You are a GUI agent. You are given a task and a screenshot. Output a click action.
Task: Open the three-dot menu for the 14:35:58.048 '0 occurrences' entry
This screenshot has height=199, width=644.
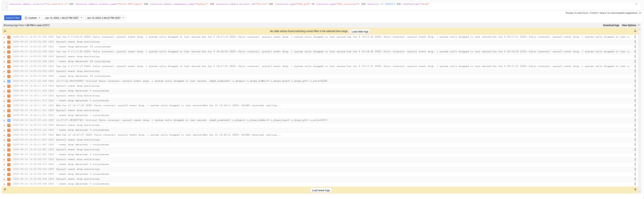(635, 184)
